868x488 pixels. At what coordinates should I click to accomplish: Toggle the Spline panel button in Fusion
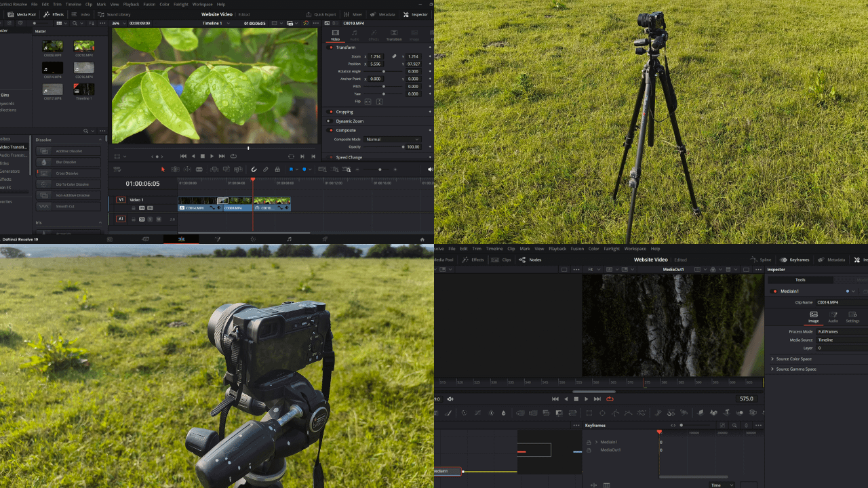761,260
